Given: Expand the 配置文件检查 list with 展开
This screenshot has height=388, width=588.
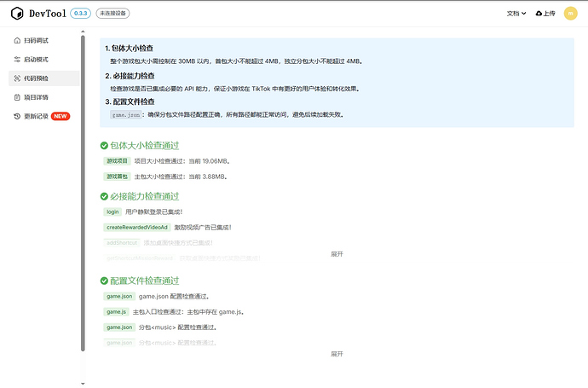Looking at the screenshot, I should [x=337, y=354].
